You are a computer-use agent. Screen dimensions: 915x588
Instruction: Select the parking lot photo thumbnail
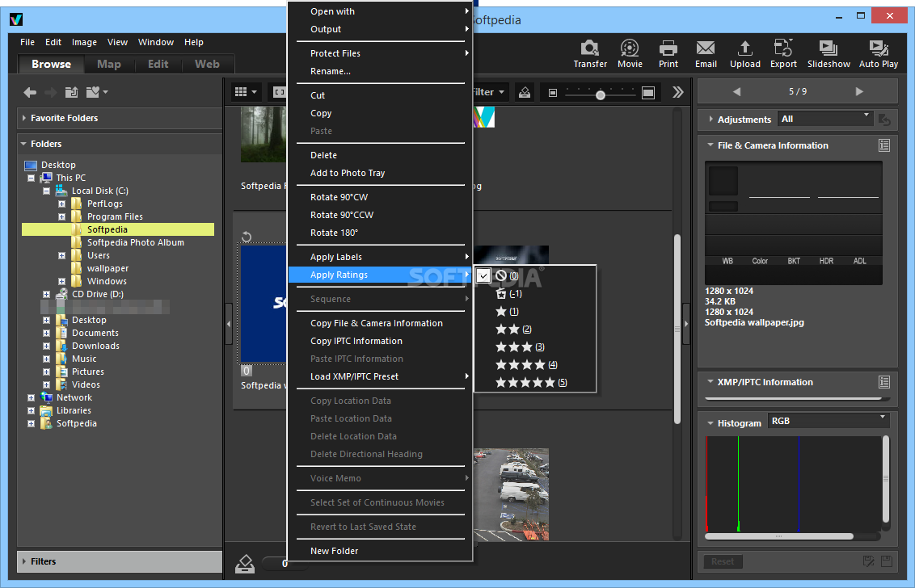coord(511,494)
